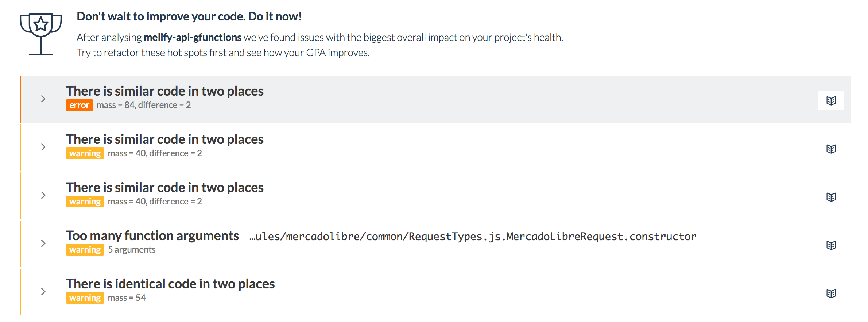
Task: Click the Too many function arguments title
Action: tap(152, 235)
